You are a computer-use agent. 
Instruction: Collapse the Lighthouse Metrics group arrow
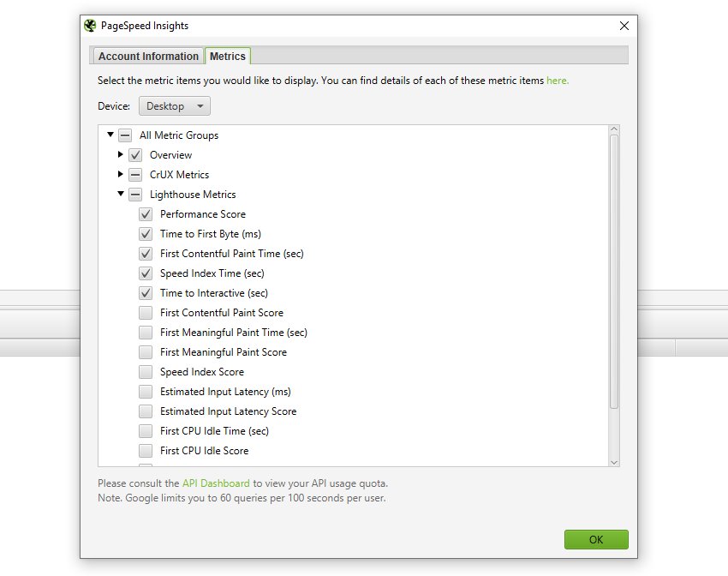[121, 194]
